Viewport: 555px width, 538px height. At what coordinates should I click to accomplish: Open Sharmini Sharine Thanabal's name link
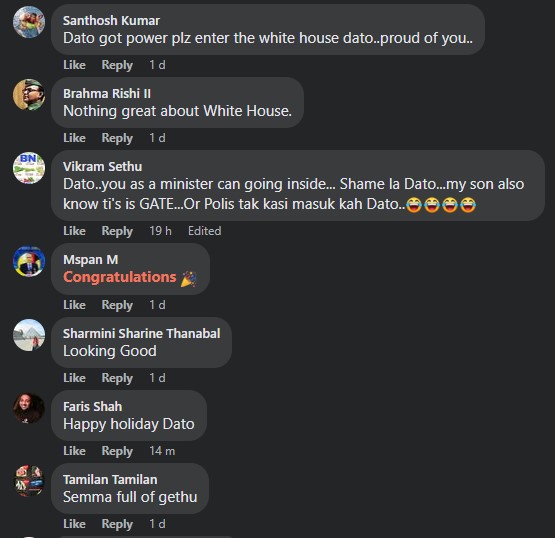click(142, 333)
